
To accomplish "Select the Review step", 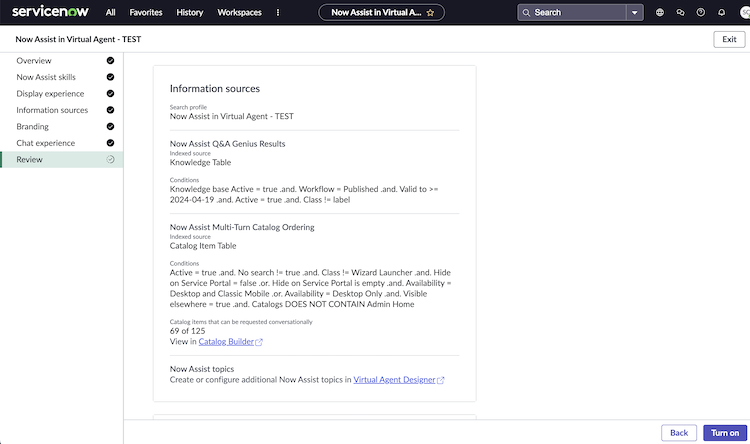I will click(62, 160).
